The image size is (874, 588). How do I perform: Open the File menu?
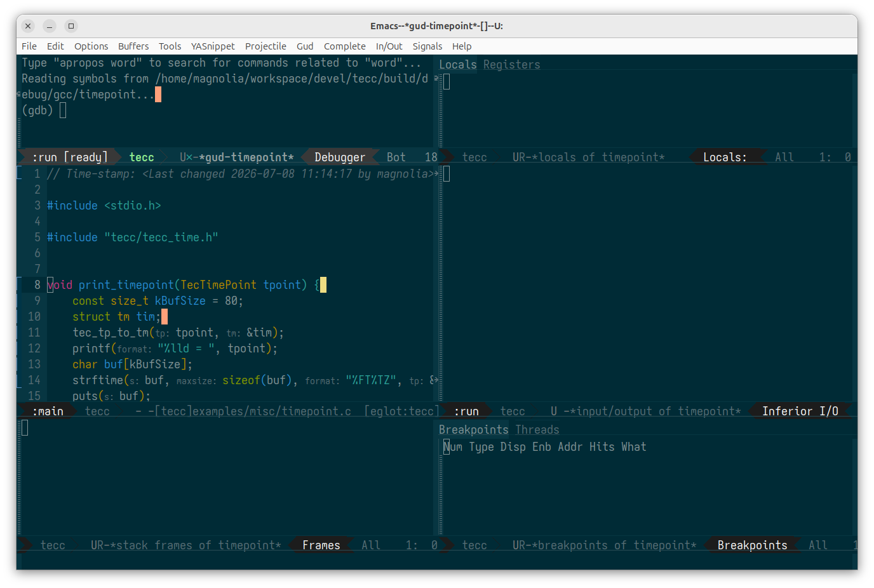click(29, 46)
